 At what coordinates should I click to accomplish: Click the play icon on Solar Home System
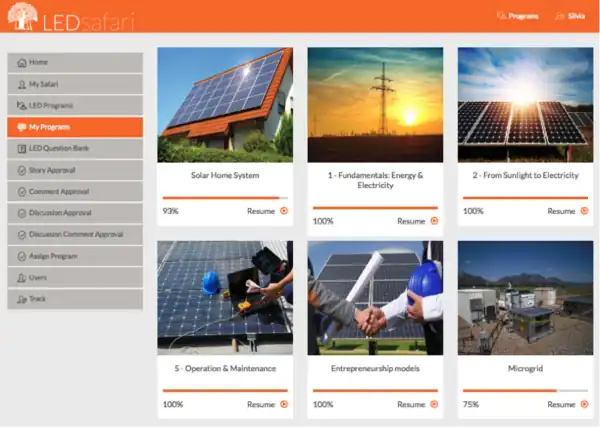click(284, 211)
